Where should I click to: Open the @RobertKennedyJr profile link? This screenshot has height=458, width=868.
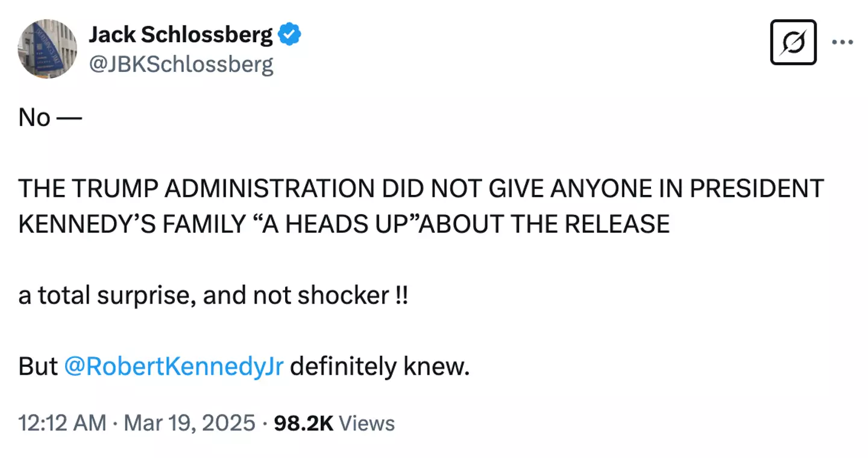[x=175, y=366]
